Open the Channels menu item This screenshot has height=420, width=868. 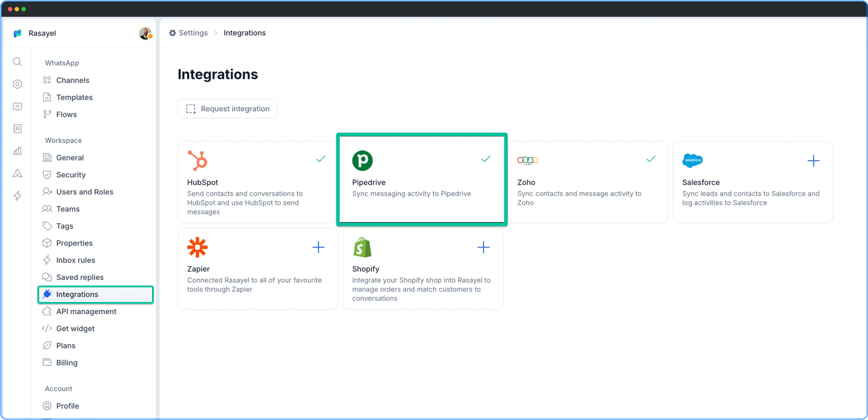[x=73, y=80]
